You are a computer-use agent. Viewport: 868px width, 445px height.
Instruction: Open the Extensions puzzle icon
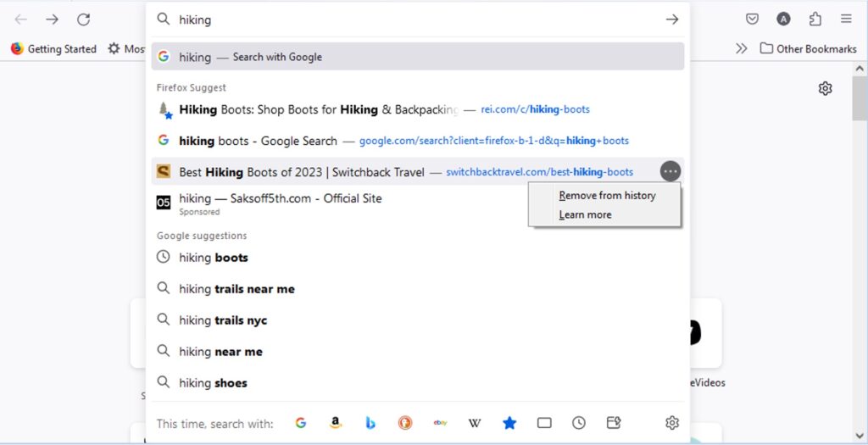[x=815, y=19]
